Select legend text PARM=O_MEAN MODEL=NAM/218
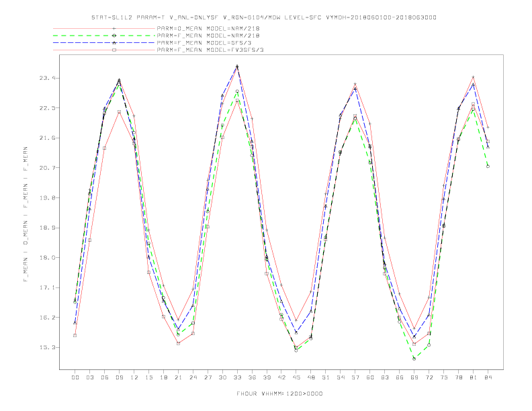 pos(208,28)
